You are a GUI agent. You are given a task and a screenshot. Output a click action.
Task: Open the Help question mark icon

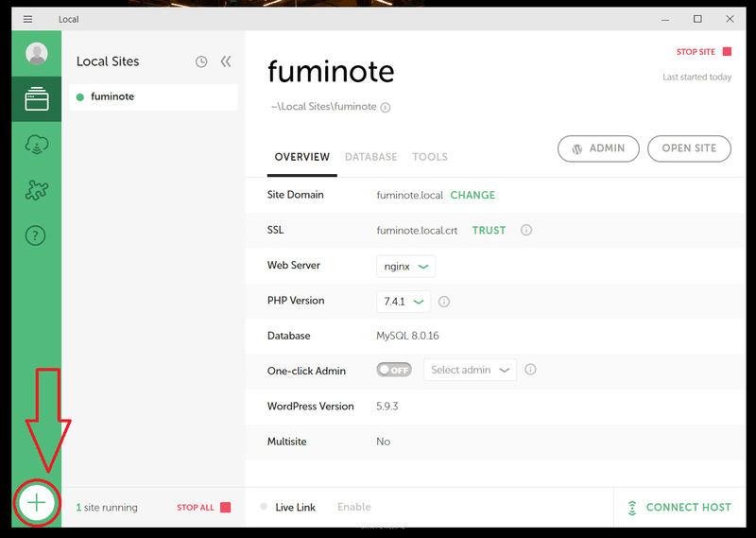[x=36, y=235]
